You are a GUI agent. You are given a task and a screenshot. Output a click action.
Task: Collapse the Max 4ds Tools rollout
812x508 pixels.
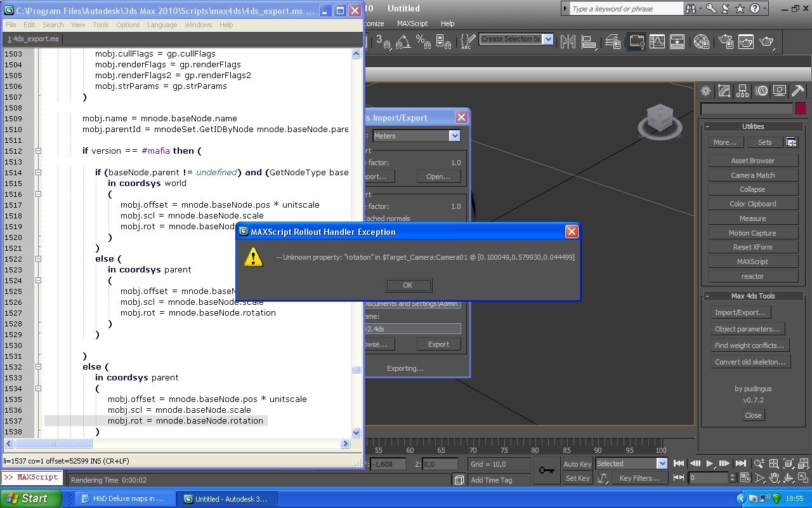[753, 296]
